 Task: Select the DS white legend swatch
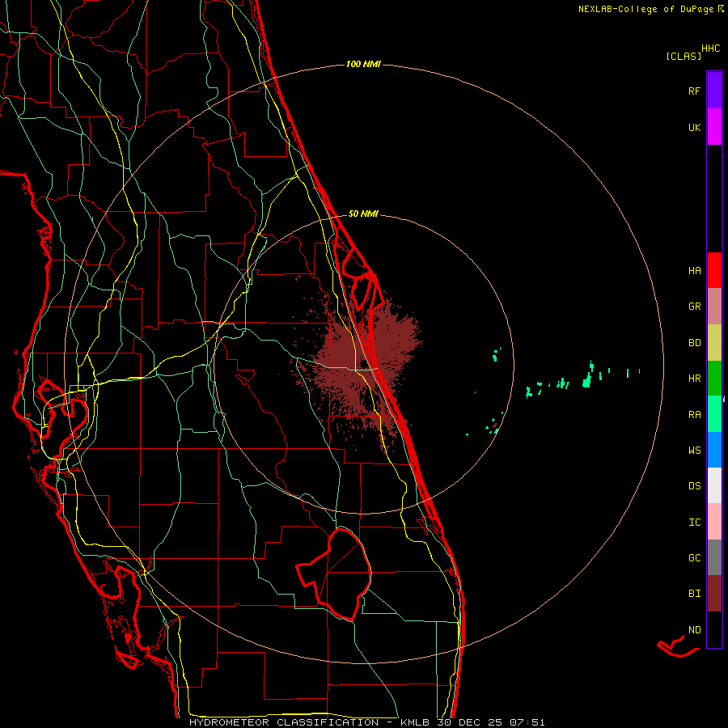[x=714, y=485]
